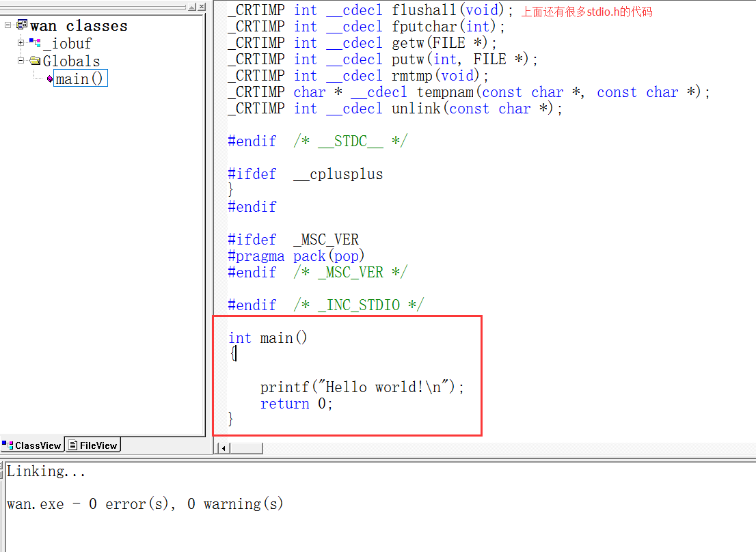Click the editor horizontal scrollbar thumb
The width and height of the screenshot is (756, 552).
[245, 448]
